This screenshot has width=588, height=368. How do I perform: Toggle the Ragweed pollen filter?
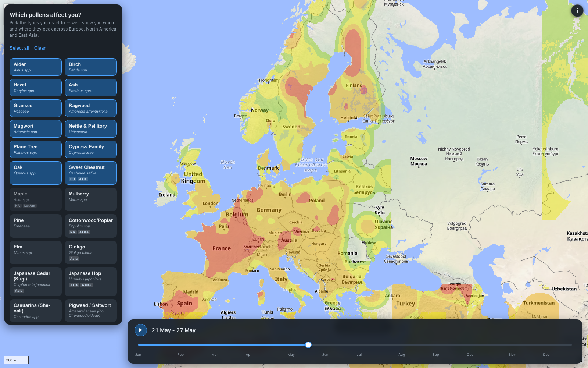pos(91,108)
